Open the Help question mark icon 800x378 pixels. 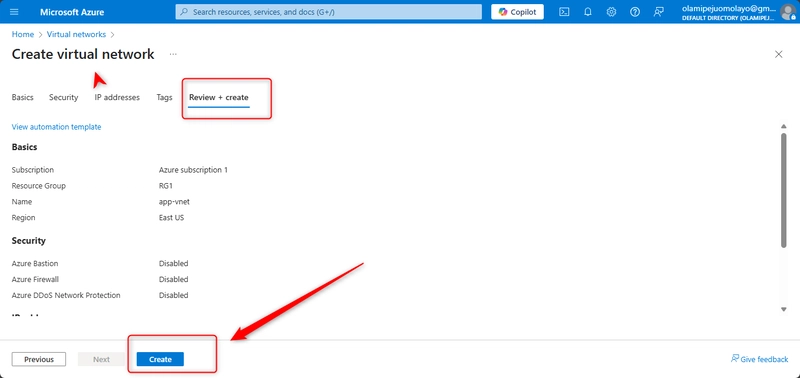[x=635, y=12]
